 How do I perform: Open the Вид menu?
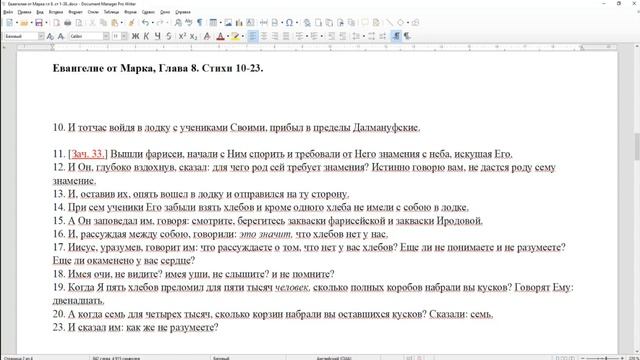tap(40, 12)
